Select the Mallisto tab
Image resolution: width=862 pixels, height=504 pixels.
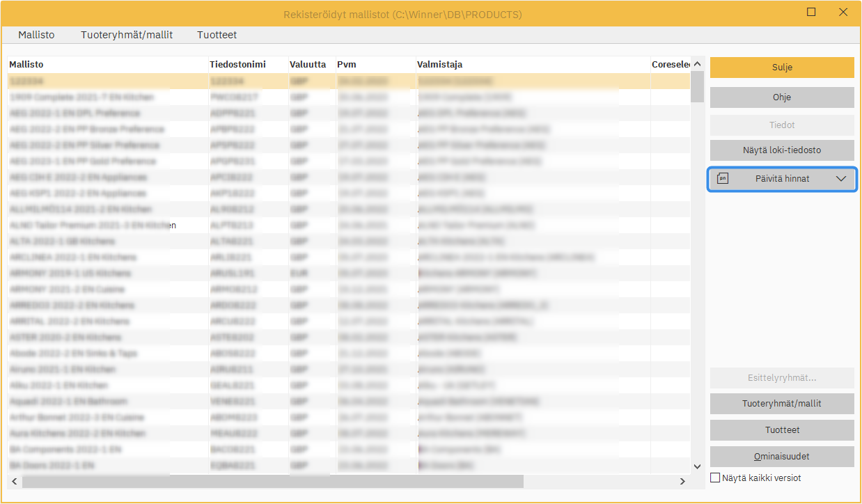click(x=36, y=35)
